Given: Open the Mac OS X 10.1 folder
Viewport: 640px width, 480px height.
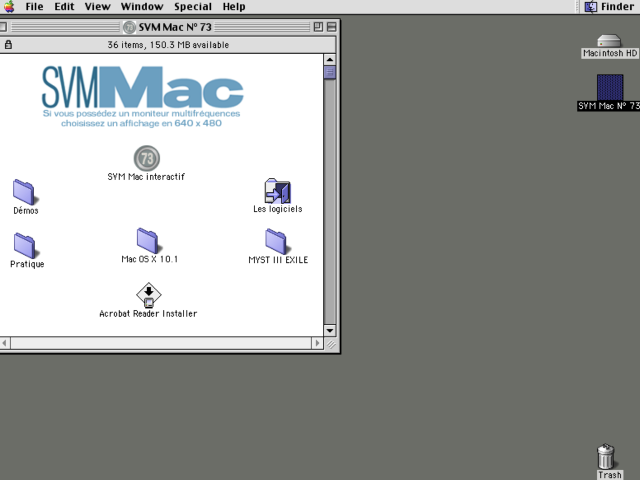Looking at the screenshot, I should 149,241.
